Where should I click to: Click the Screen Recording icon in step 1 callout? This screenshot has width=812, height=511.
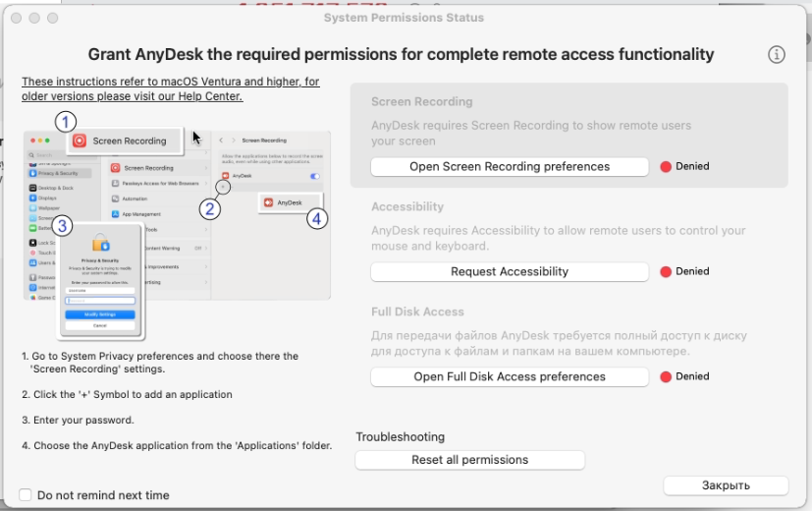pyautogui.click(x=81, y=142)
